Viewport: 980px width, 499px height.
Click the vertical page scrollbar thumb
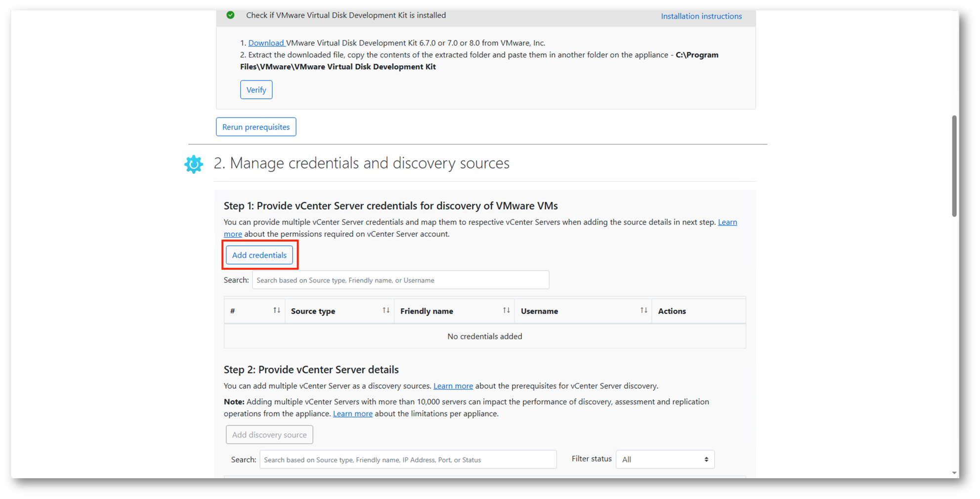point(954,166)
